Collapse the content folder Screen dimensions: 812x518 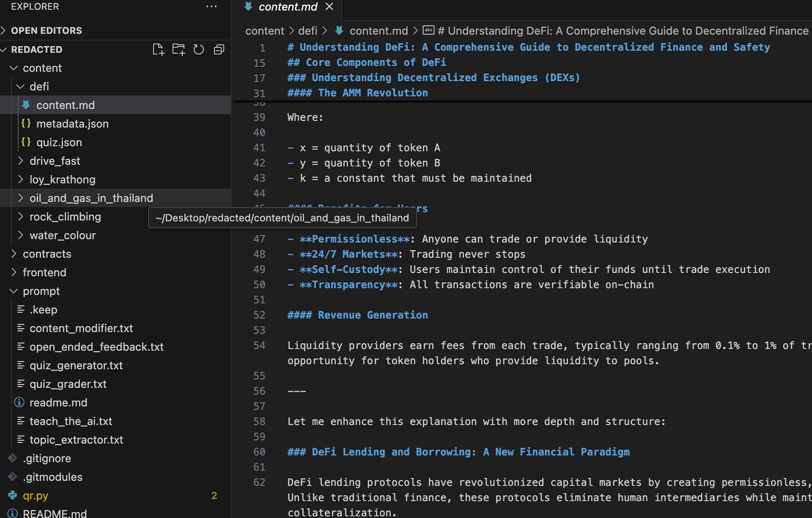(14, 68)
